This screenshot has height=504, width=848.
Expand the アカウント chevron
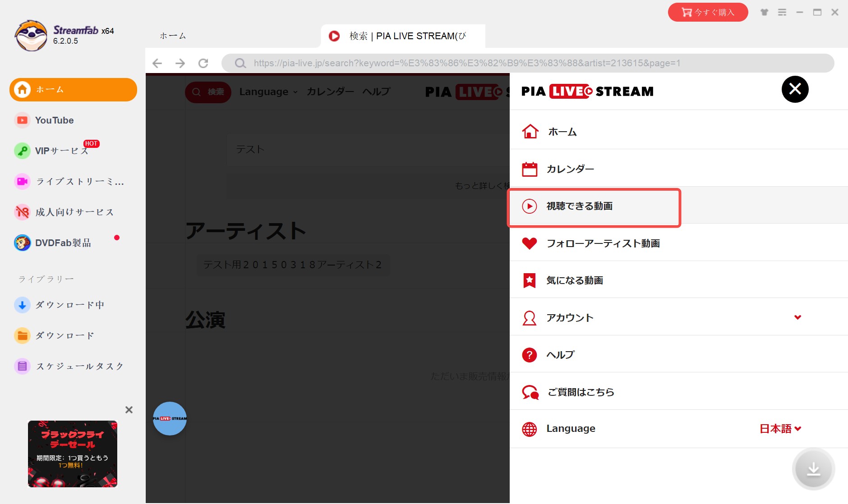797,317
